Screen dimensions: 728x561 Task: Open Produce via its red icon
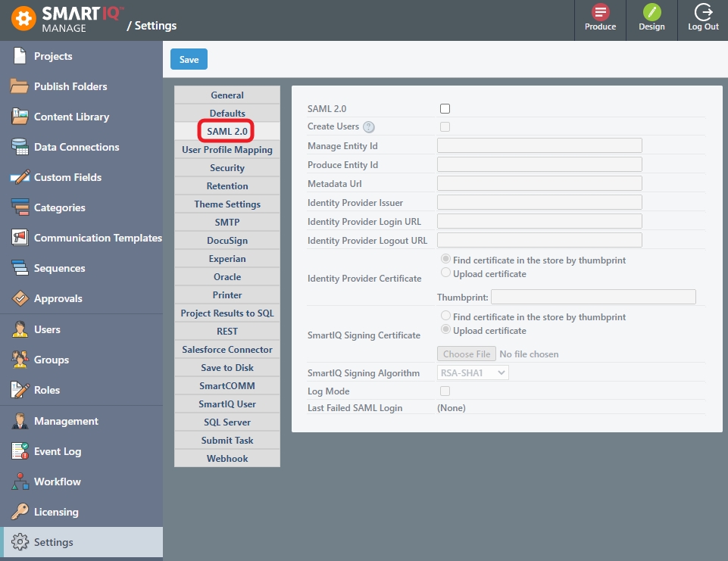coord(600,12)
